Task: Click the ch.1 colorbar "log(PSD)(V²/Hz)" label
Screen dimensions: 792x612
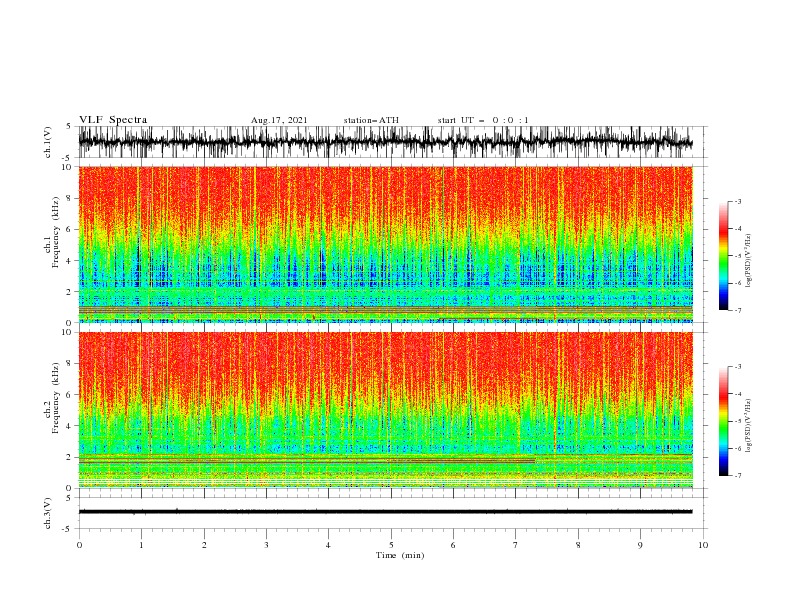Action: pos(749,261)
